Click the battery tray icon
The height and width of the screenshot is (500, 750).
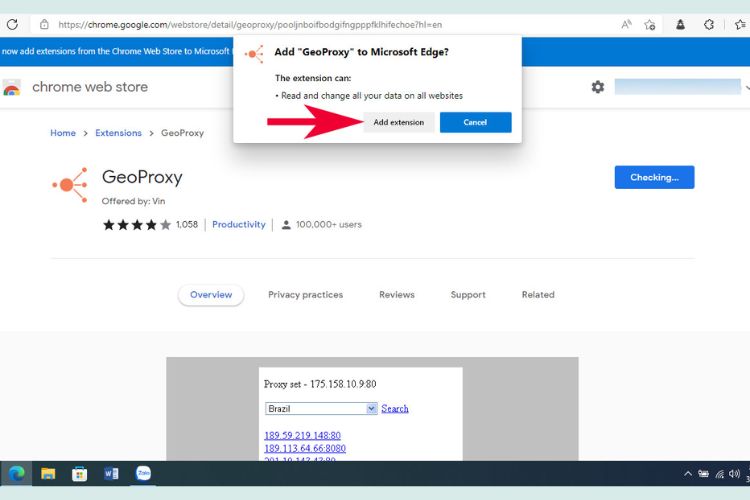(x=704, y=474)
